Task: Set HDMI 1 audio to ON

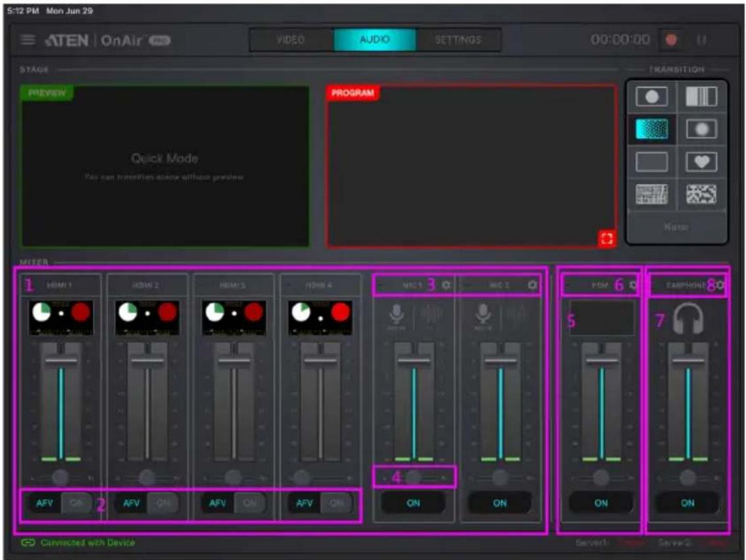Action: 76,503
